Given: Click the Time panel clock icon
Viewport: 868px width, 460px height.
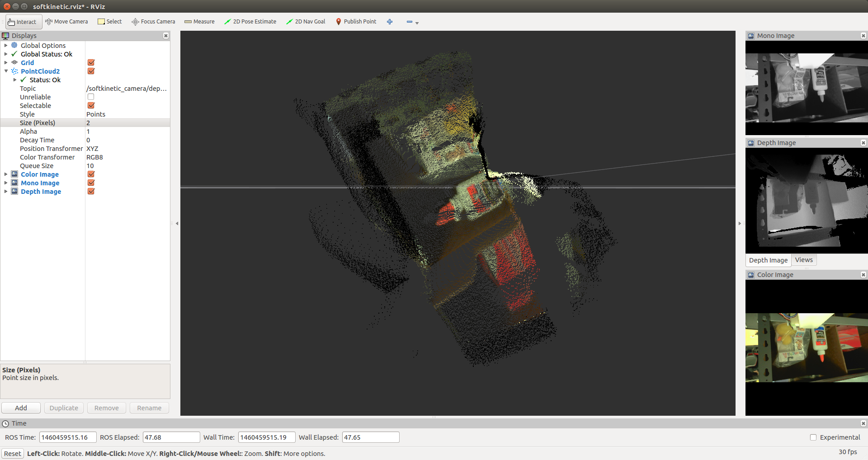Looking at the screenshot, I should click(x=5, y=423).
